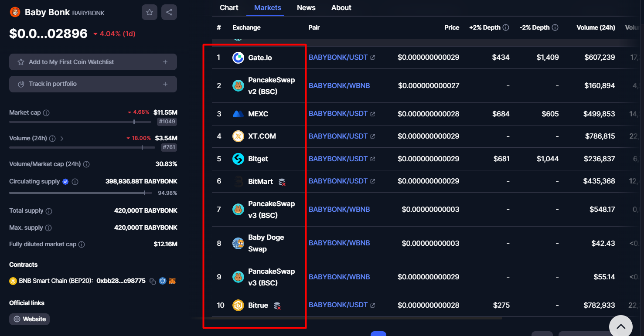This screenshot has height=336, width=644.
Task: Open -2% Depth info icon
Action: (555, 27)
